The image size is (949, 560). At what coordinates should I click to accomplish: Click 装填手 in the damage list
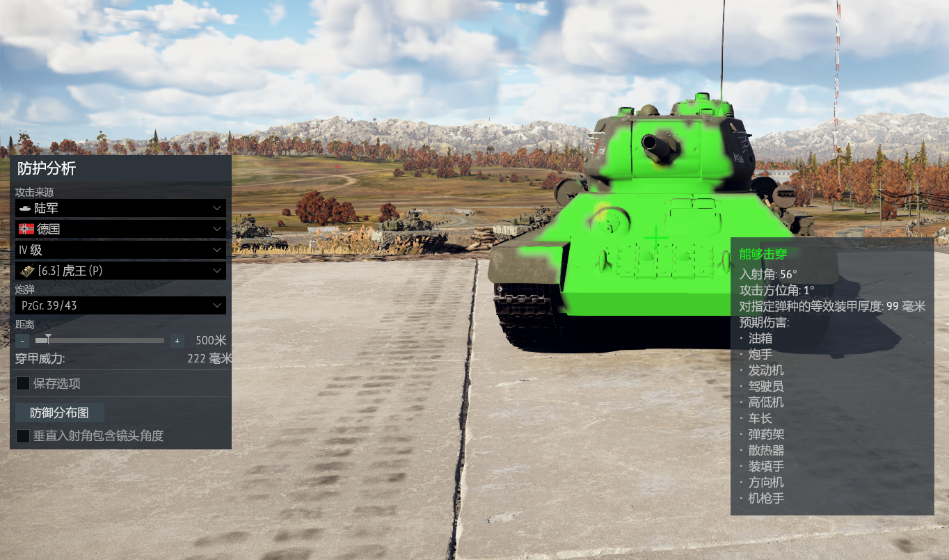tap(766, 467)
